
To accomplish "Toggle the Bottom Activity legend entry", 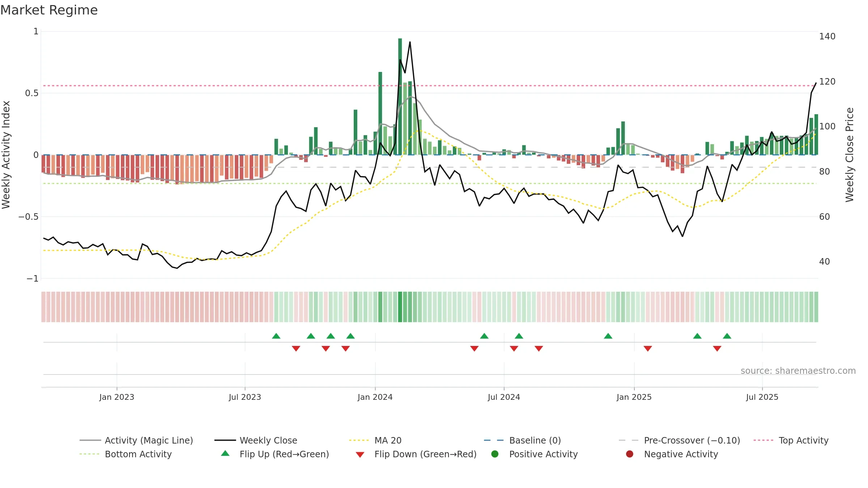I will point(125,454).
